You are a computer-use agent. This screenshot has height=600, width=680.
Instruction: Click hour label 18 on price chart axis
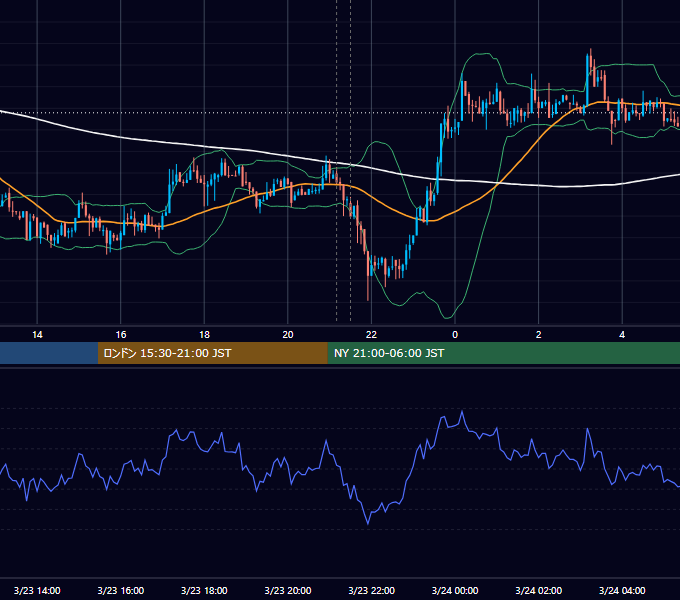pos(204,335)
